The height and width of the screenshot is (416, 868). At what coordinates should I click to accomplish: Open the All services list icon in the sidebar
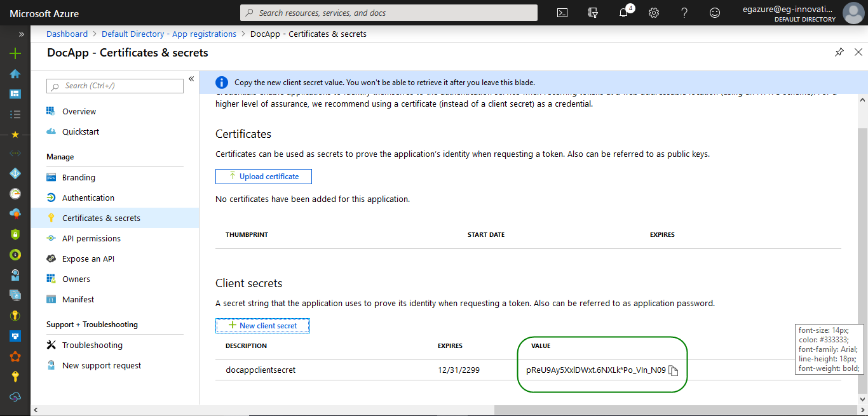[x=15, y=114]
